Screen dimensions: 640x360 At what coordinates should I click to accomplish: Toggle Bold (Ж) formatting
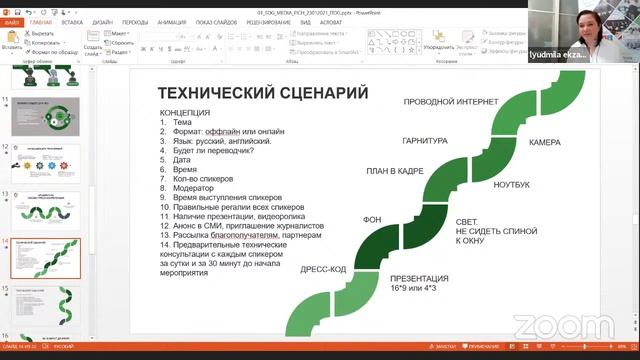[x=143, y=49]
